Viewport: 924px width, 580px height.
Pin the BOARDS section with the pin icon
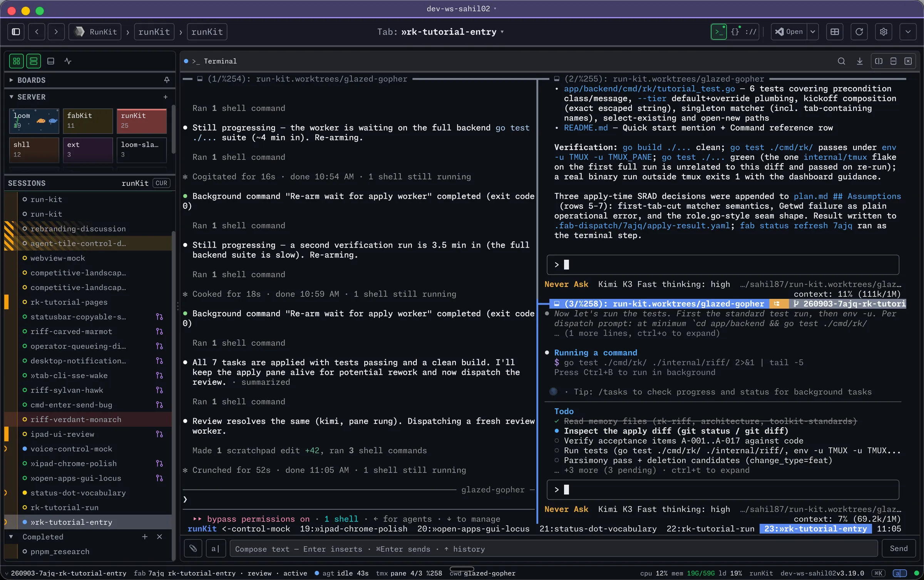coord(166,80)
